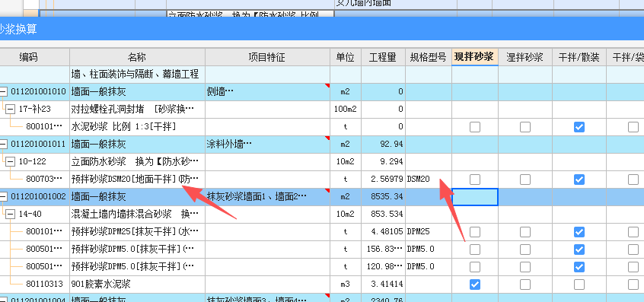Screen dimensions: 644x302
Task: Click the DSM20 specification cell
Action: click(428, 180)
